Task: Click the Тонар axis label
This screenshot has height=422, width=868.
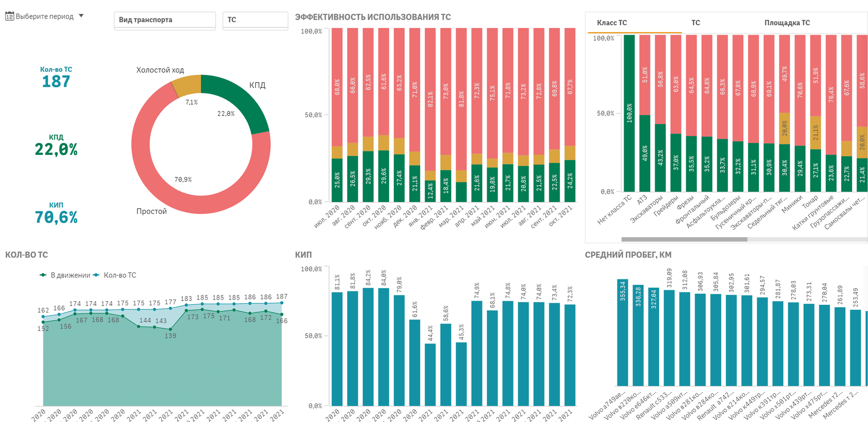Action: (x=811, y=202)
